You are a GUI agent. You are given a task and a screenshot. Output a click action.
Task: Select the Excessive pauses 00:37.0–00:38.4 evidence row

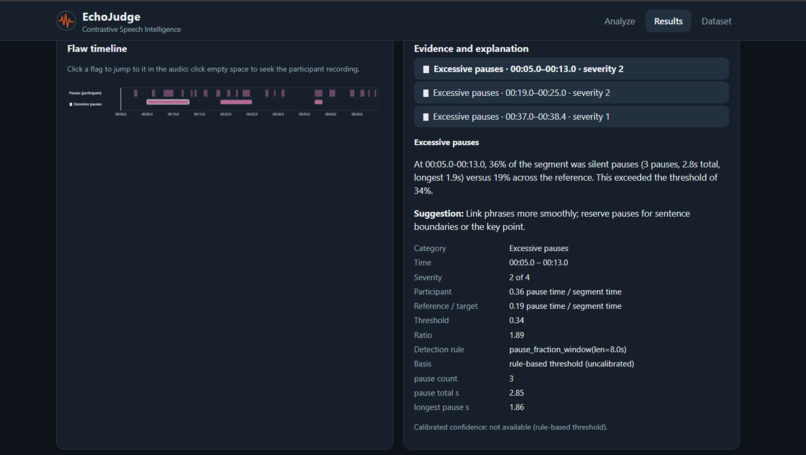pos(571,117)
